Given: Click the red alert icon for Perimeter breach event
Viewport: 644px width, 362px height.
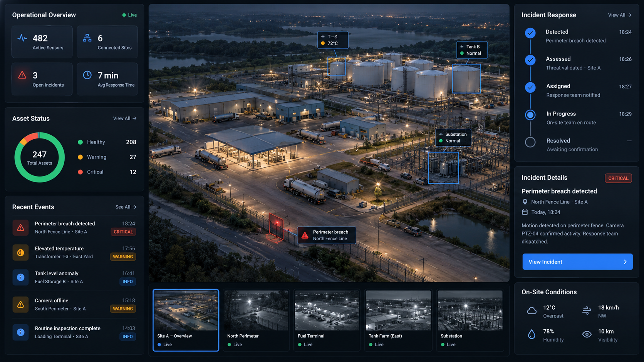Looking at the screenshot, I should click(21, 228).
